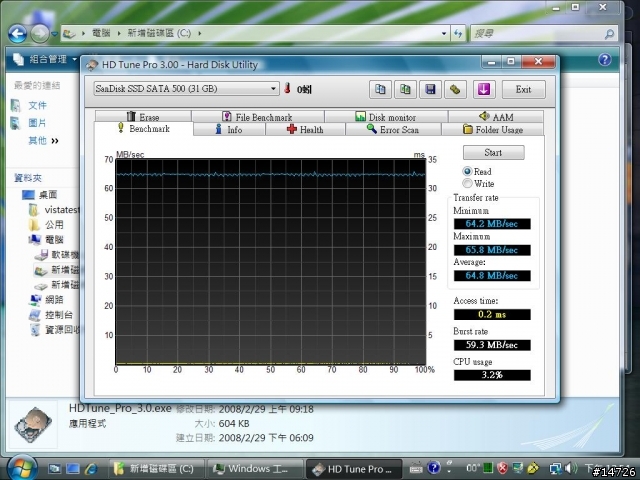
Task: Click the Explorer Forward navigation arrow
Action: 40,34
